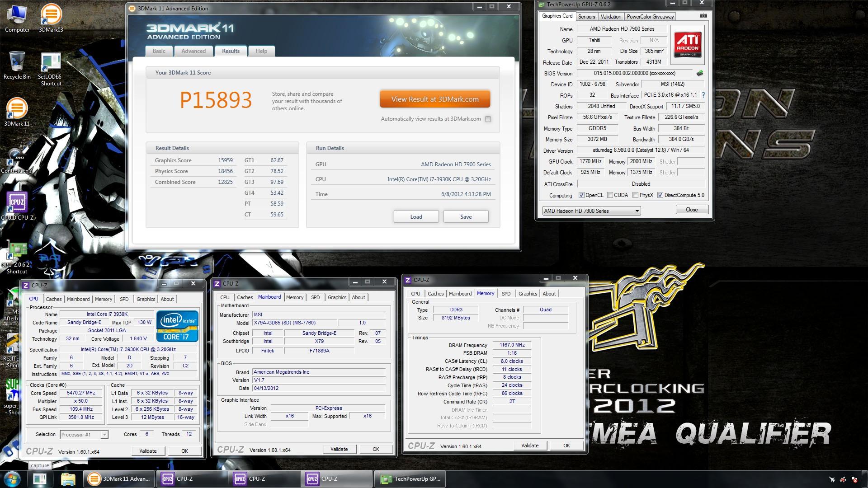Launch the 3DMark03 desktop shortcut
The width and height of the screenshot is (868, 488).
(51, 18)
